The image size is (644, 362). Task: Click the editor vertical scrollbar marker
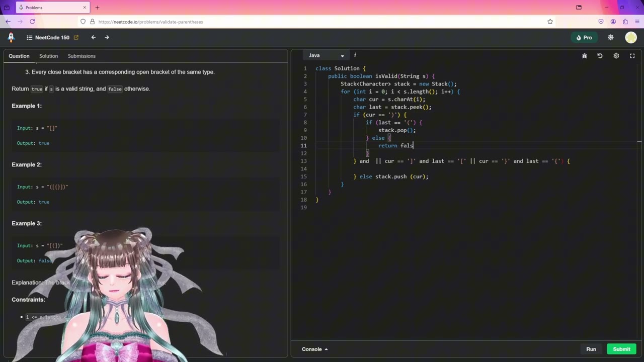click(x=639, y=142)
